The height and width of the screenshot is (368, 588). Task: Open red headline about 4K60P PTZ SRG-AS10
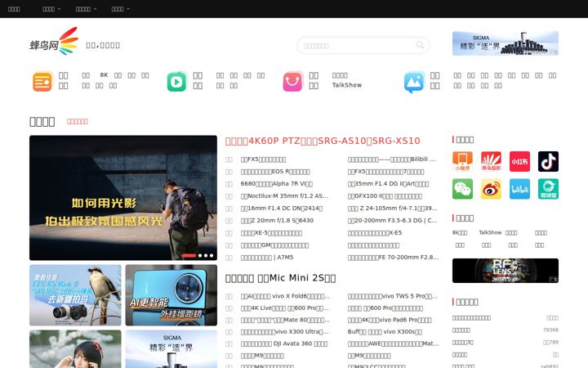(x=323, y=141)
